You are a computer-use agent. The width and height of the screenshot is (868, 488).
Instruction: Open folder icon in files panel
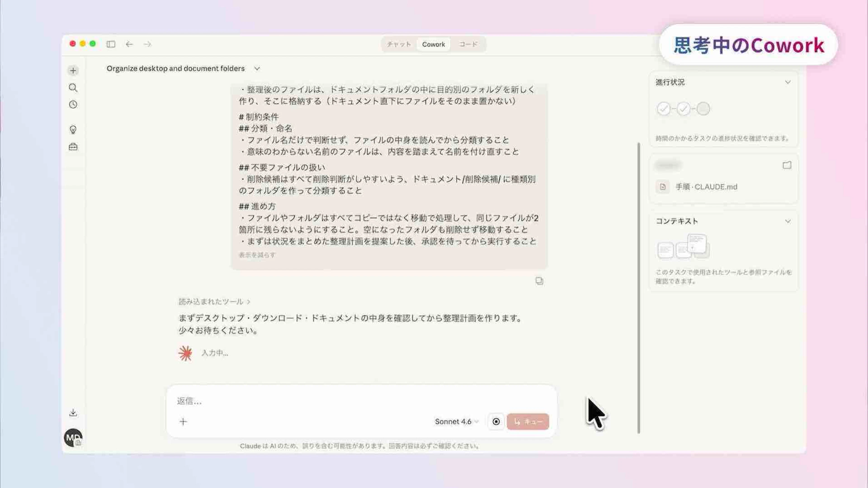tap(787, 165)
